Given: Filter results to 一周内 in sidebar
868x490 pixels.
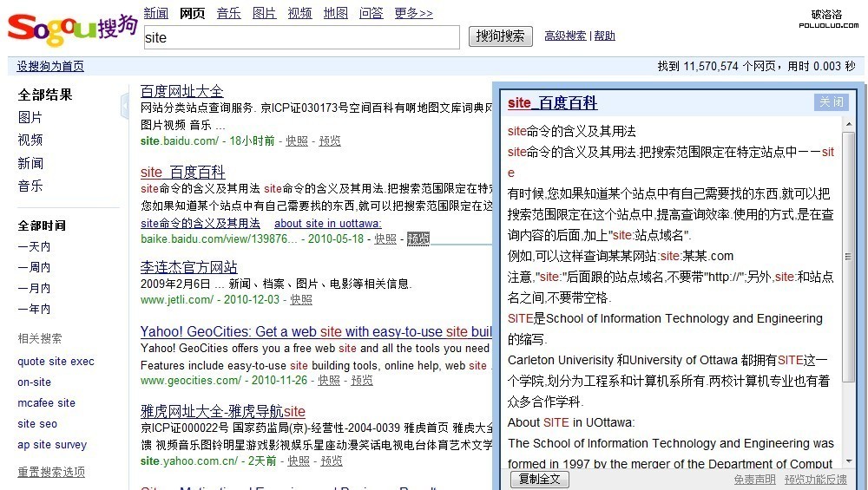Looking at the screenshot, I should (x=35, y=267).
